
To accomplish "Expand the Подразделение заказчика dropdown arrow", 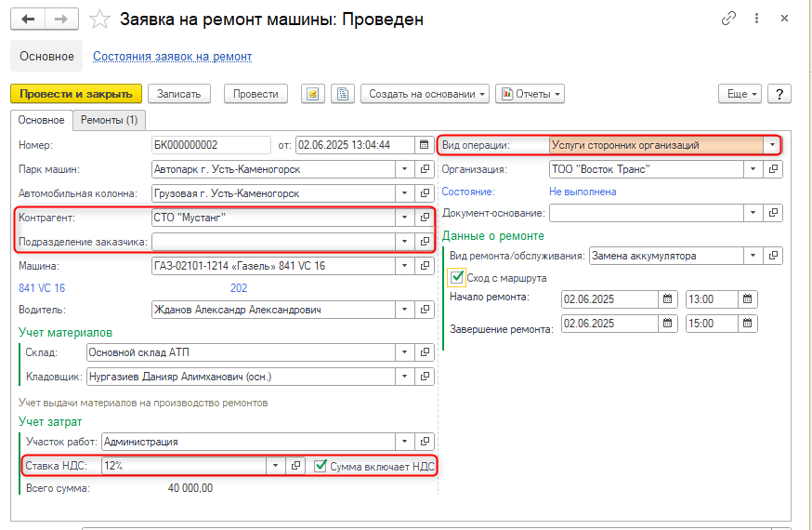I will tap(404, 242).
